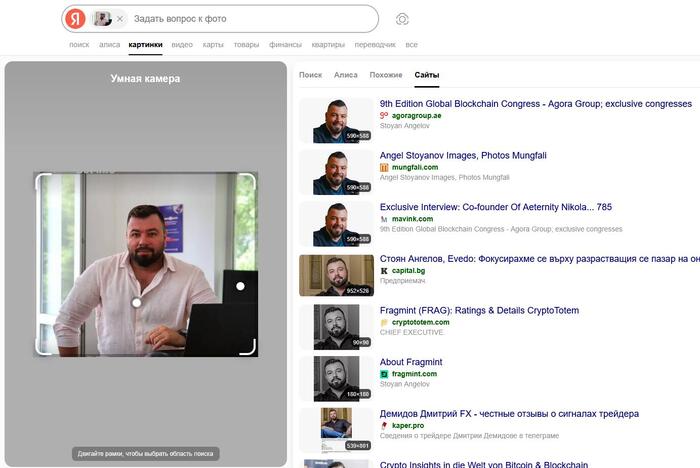The width and height of the screenshot is (700, 468).
Task: Remove the image chip from search box
Action: point(120,19)
